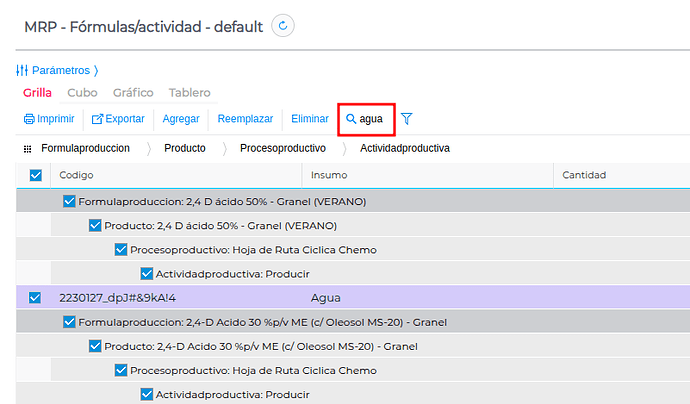The width and height of the screenshot is (690, 404).
Task: Click group row text Formulaproduccion: 2,4 D ácido 50% - Granel (VERANO)
Action: pos(222,202)
